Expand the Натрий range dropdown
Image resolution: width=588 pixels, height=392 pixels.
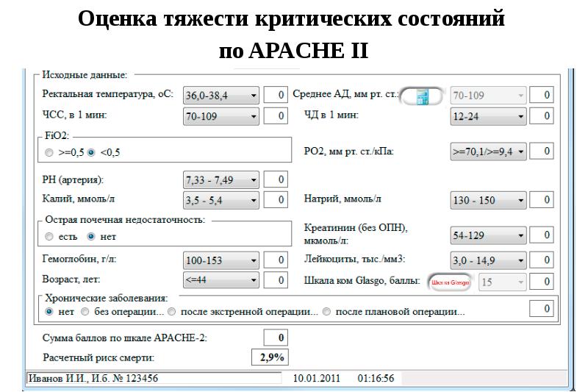[520, 200]
